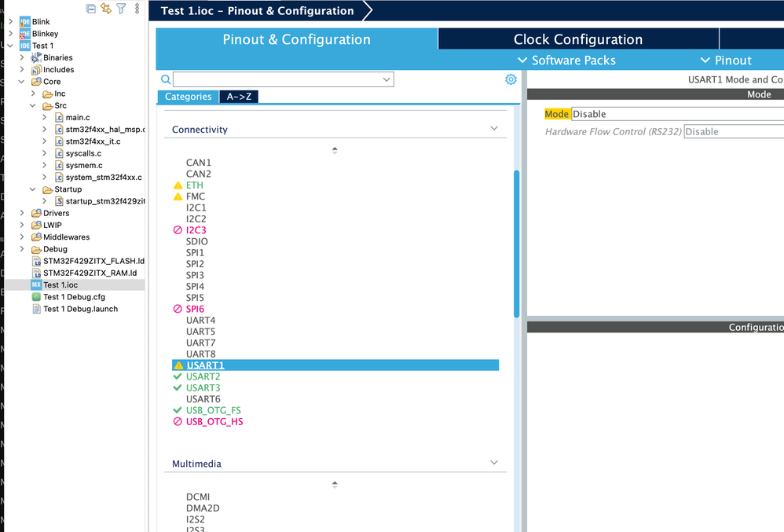Click the startup_stm32f429 assembly file icon
The image size is (784, 532).
59,201
